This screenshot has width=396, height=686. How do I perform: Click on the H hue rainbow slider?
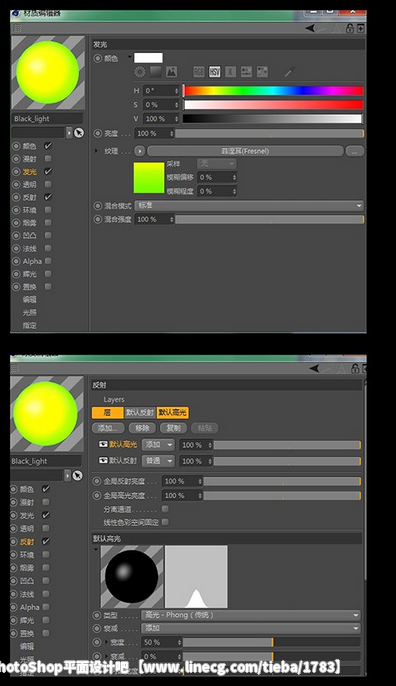coord(273,91)
